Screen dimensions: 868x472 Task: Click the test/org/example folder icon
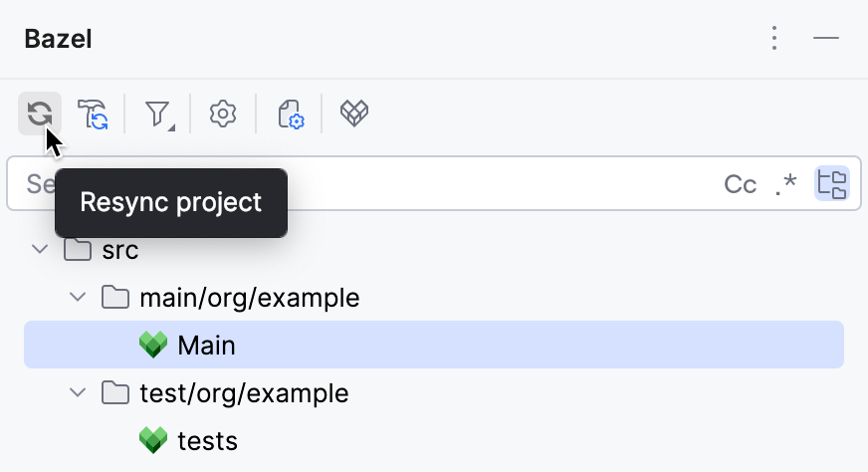115,393
